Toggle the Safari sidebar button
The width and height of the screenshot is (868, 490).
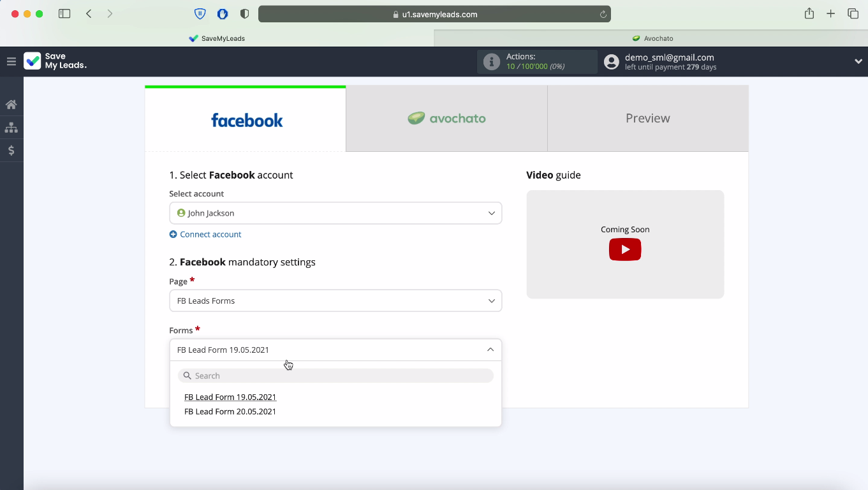click(x=64, y=13)
